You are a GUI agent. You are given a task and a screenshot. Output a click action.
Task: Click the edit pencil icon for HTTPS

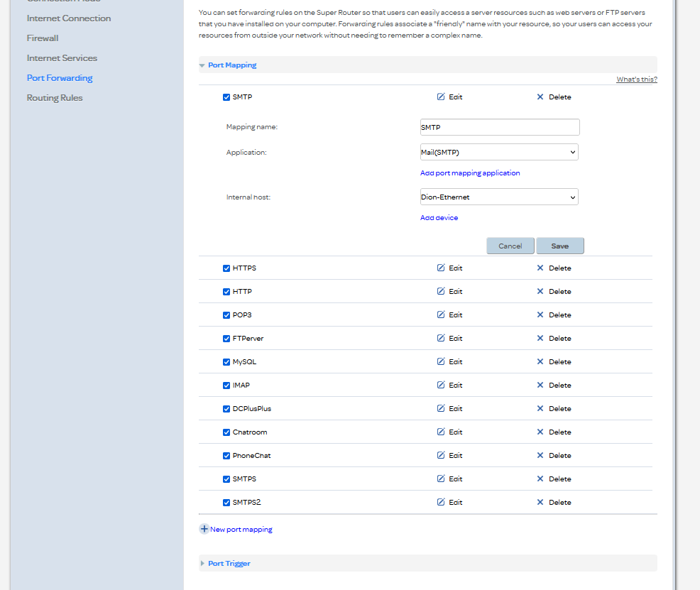pos(441,268)
